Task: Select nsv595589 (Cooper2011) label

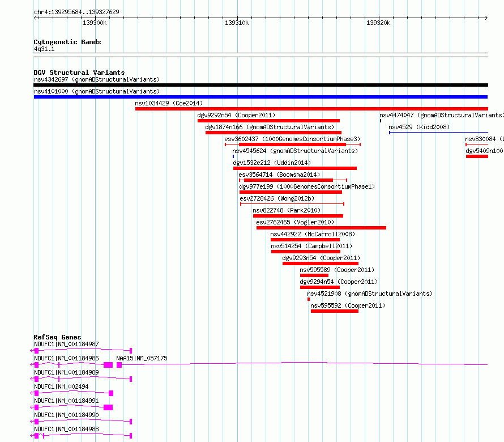Action: click(337, 270)
